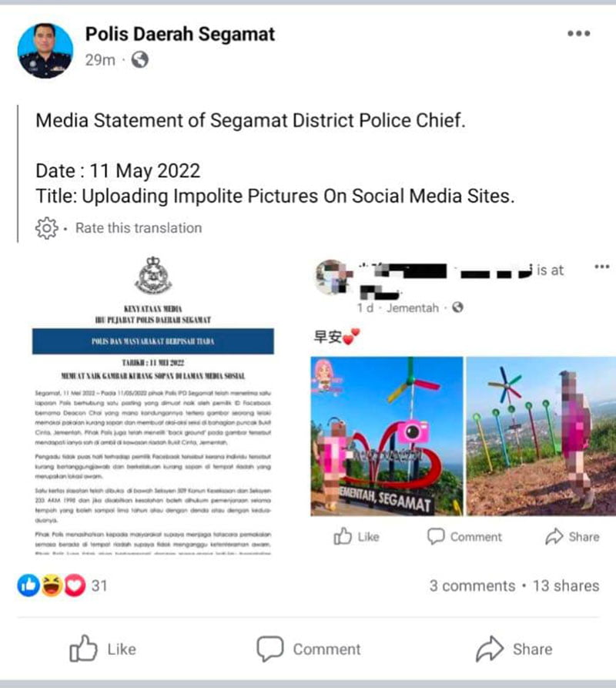Click Share on the embedded shared post

pos(572,536)
